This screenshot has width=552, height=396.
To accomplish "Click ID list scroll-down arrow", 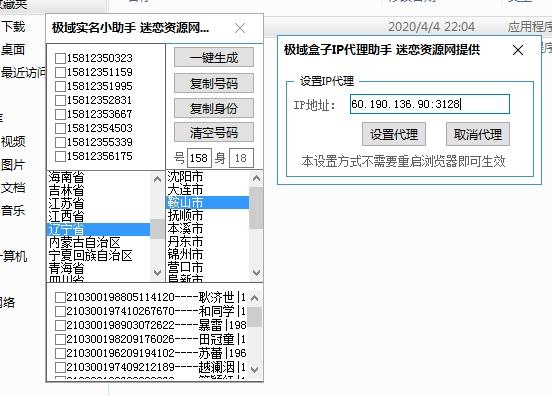I will 255,369.
